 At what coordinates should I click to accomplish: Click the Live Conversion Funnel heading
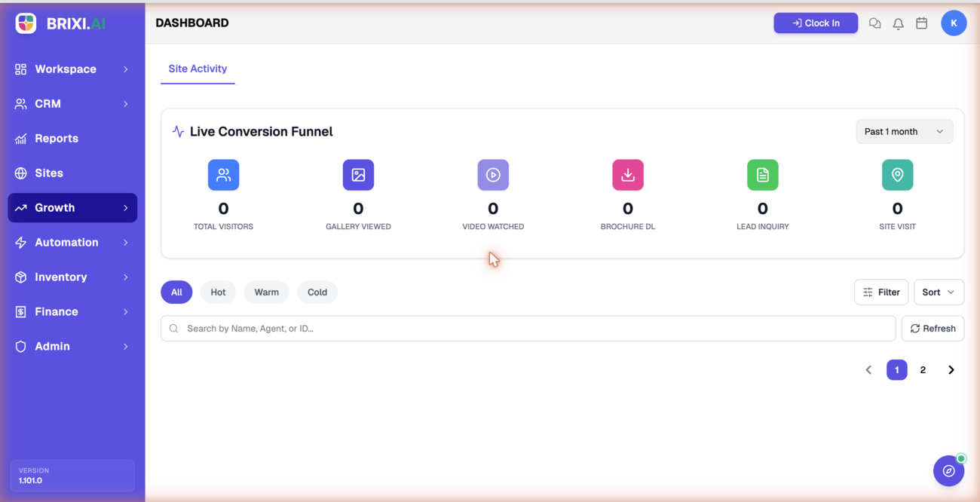tap(261, 132)
